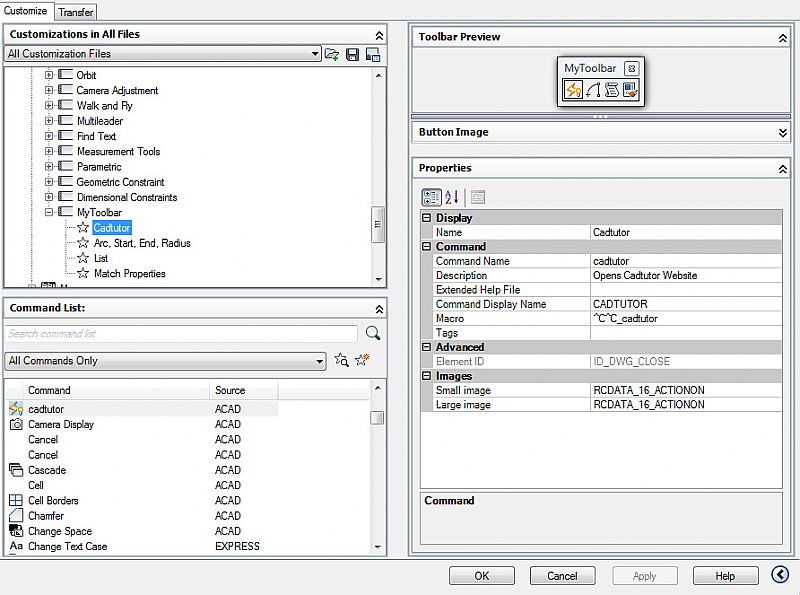This screenshot has height=595, width=800.
Task: Click the Apply button
Action: pos(644,575)
